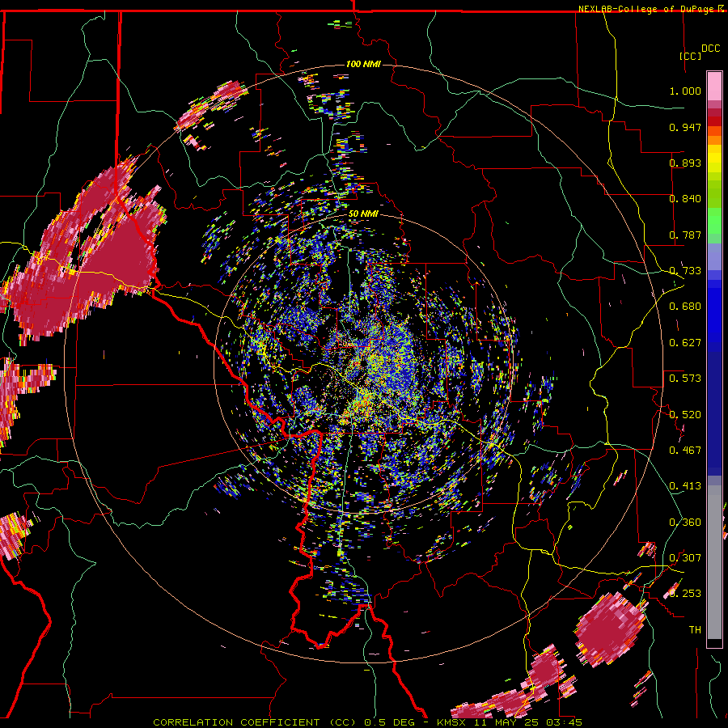Click the [CC] unit label by the legend
The height and width of the screenshot is (728, 728).
[x=691, y=56]
